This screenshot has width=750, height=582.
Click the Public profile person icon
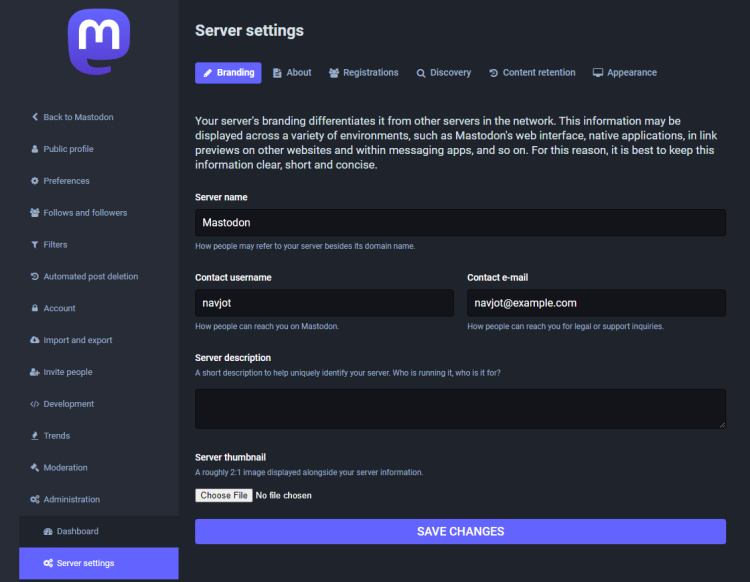tap(35, 149)
